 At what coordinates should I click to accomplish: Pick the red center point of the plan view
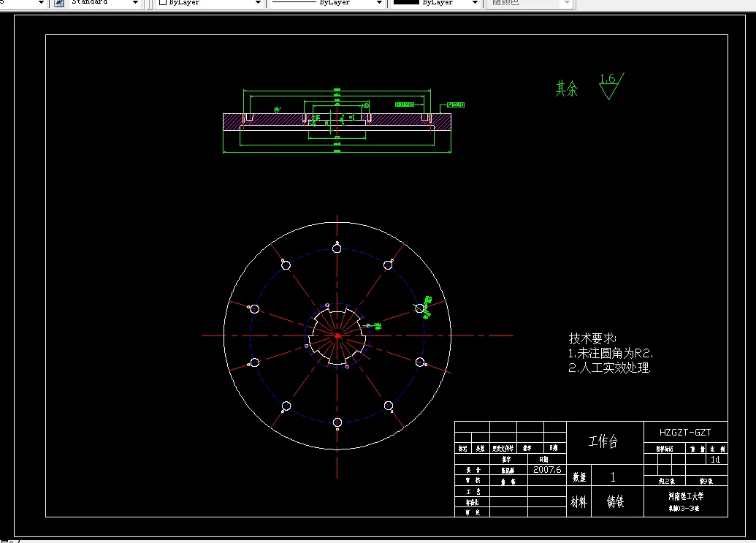pyautogui.click(x=337, y=335)
